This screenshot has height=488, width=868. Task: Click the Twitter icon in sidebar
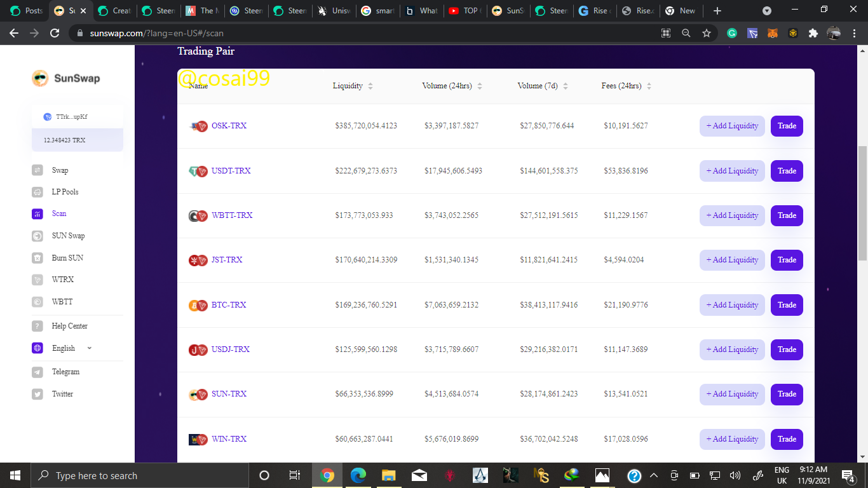pyautogui.click(x=37, y=394)
